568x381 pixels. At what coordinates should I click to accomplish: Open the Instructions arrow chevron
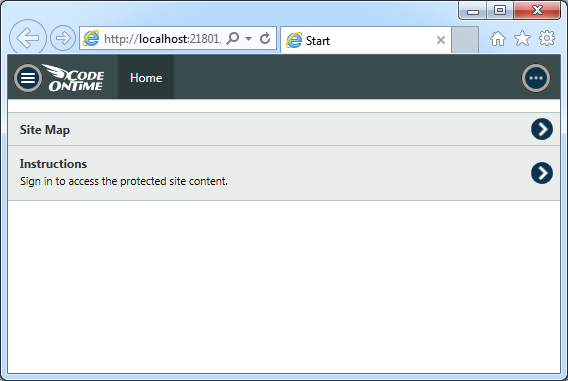click(542, 173)
